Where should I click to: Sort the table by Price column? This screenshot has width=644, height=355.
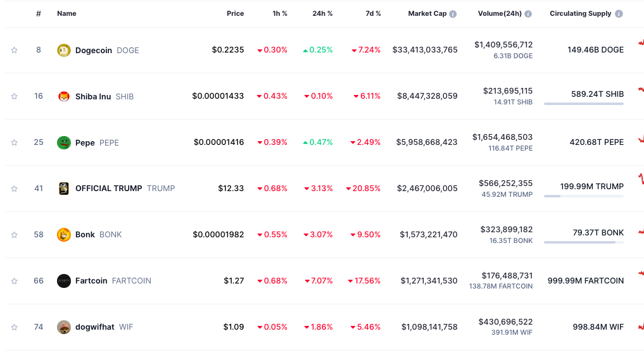(235, 13)
